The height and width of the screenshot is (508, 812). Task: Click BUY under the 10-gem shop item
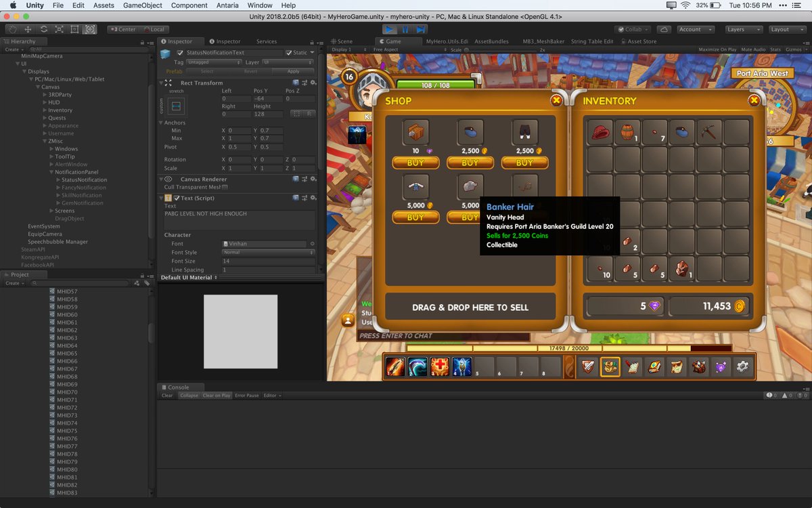point(415,163)
